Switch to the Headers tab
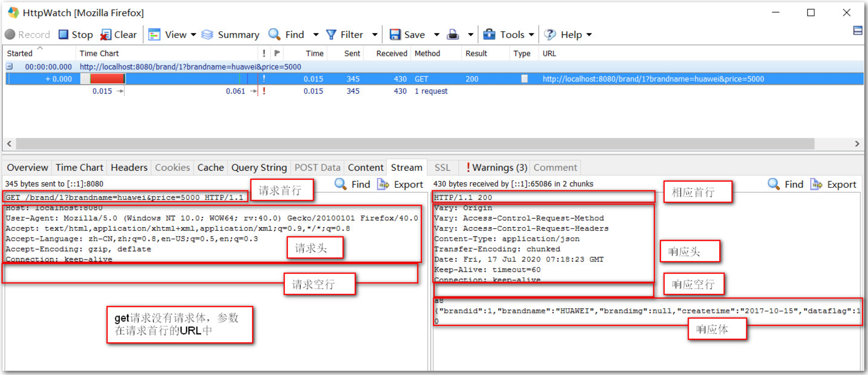The width and height of the screenshot is (868, 375). (x=129, y=167)
